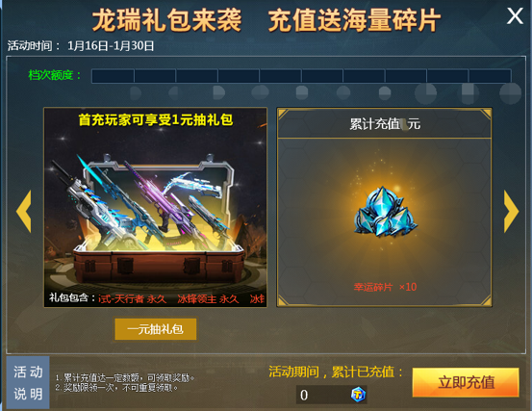This screenshot has height=411, width=532.
Task: Click the blue T coin icon
Action: (358, 395)
